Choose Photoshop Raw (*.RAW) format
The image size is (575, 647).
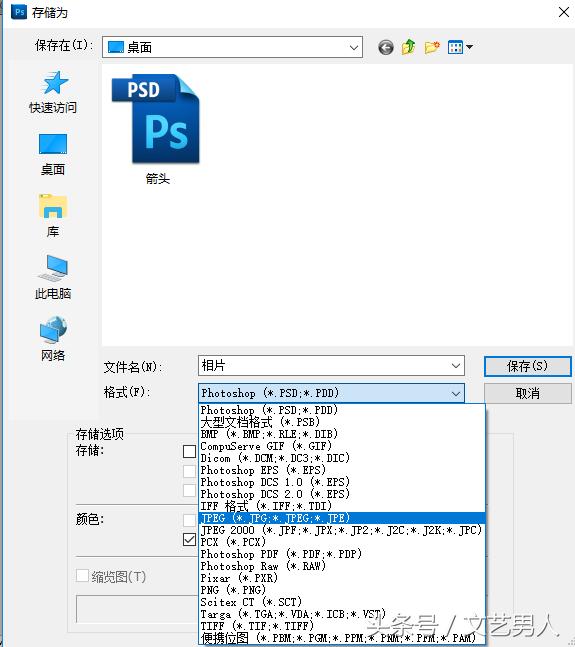342,566
